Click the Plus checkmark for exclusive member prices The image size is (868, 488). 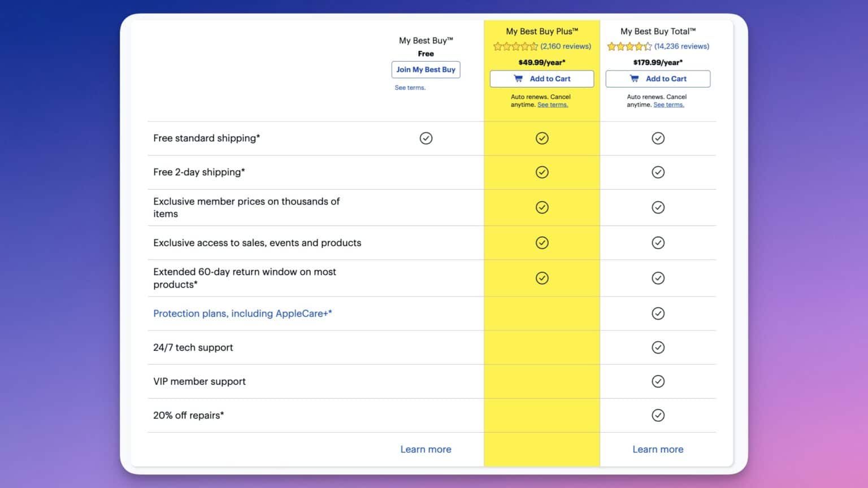click(542, 207)
